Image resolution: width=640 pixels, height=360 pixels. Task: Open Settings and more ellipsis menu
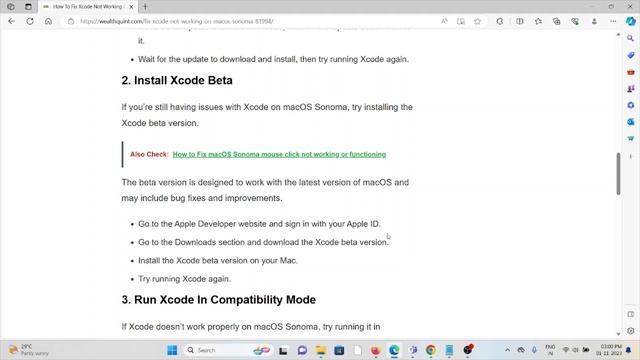click(613, 21)
